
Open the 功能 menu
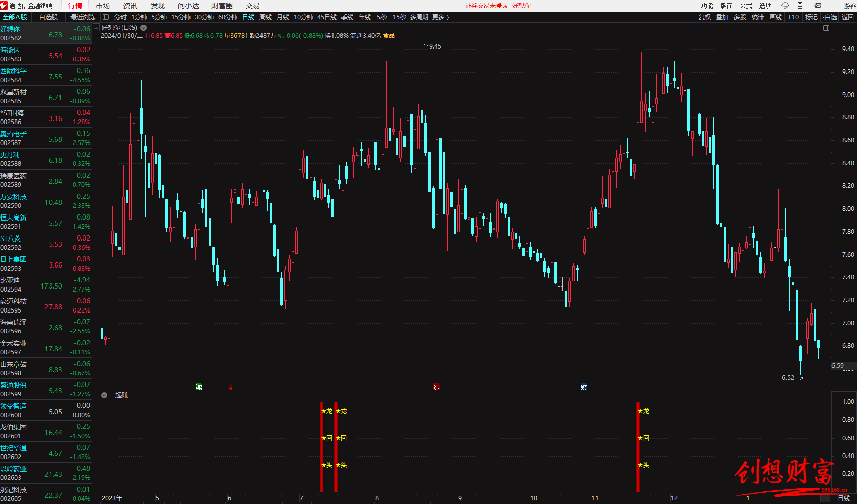click(x=707, y=6)
